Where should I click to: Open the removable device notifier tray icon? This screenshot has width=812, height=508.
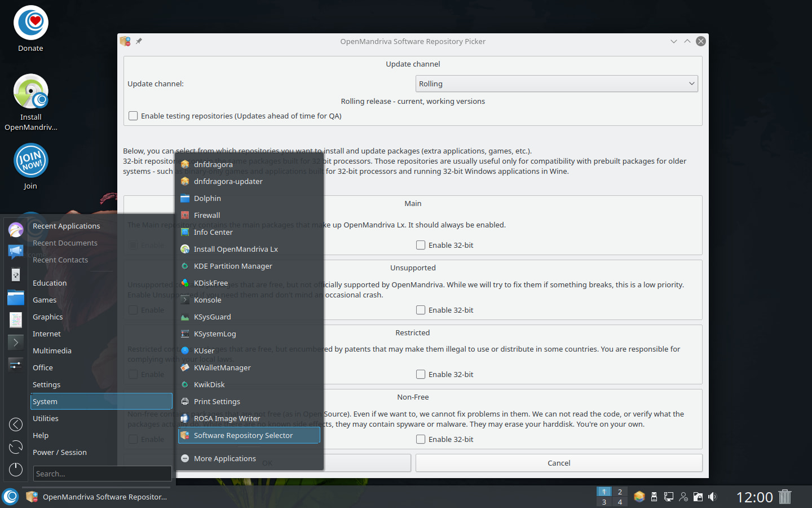pyautogui.click(x=654, y=497)
